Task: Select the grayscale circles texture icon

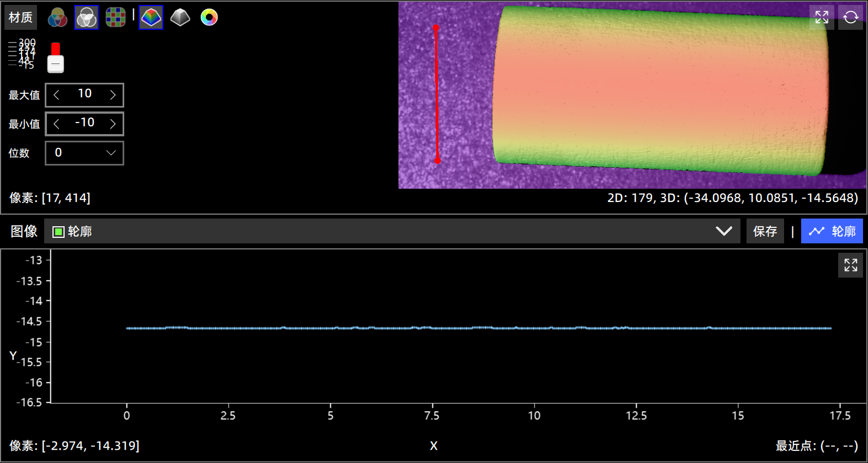Action: [87, 18]
